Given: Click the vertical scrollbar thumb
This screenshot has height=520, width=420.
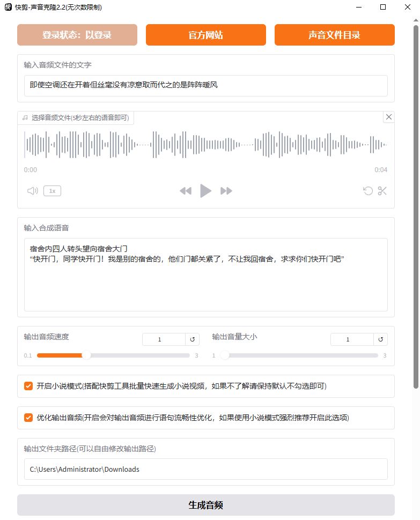Looking at the screenshot, I should click(416, 206).
